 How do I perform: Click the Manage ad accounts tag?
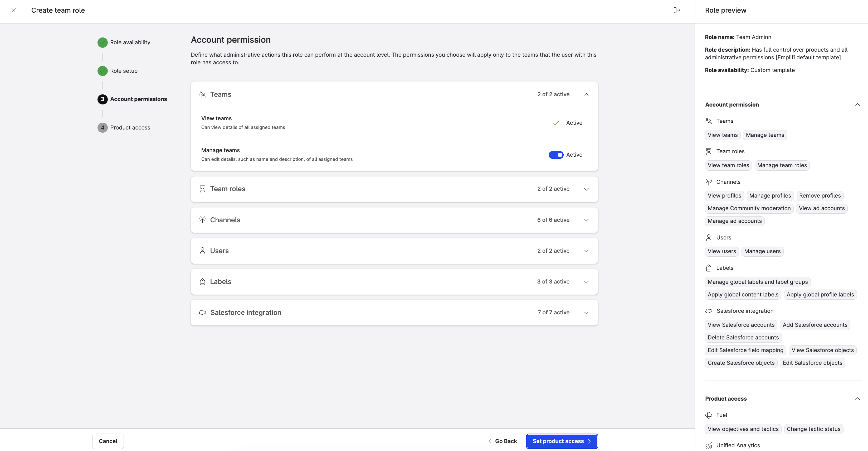735,221
